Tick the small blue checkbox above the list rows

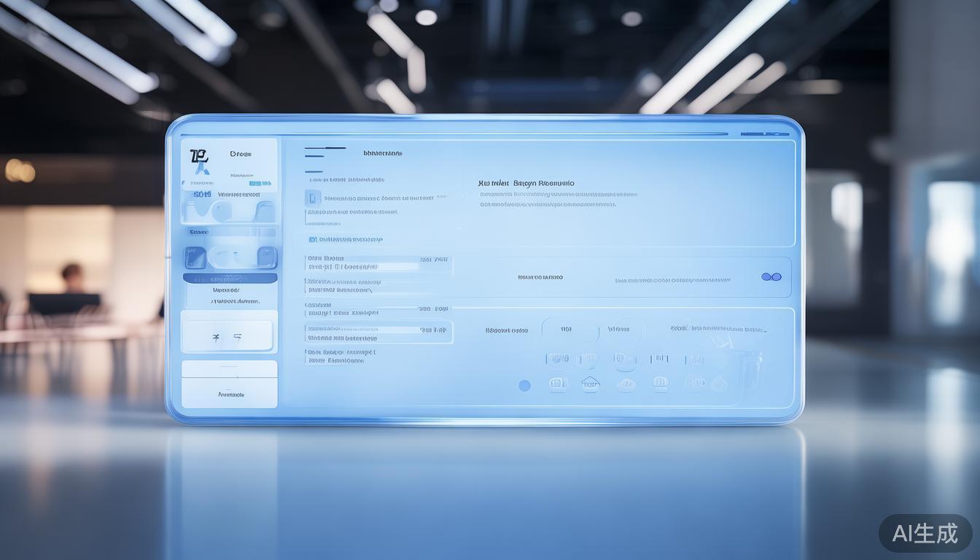(312, 239)
